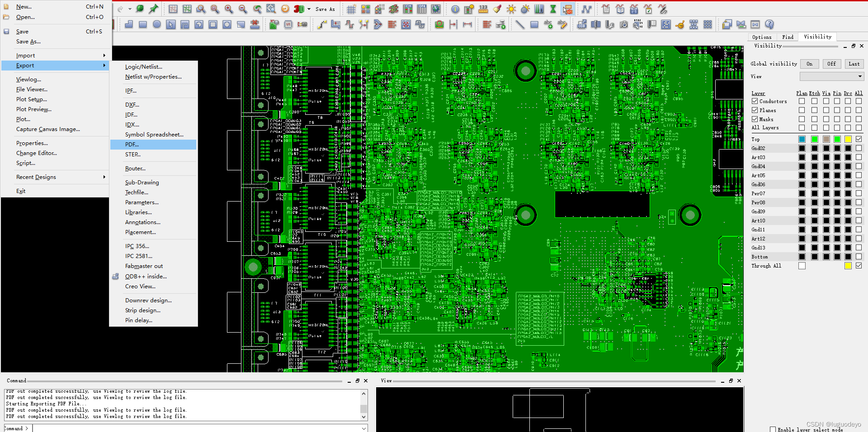The width and height of the screenshot is (868, 432).
Task: Switch to the Find tab
Action: pos(788,37)
